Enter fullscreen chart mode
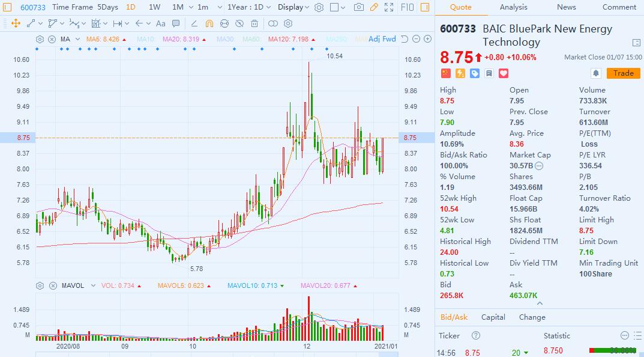Screen dimensions: 644x357 [x=389, y=7]
